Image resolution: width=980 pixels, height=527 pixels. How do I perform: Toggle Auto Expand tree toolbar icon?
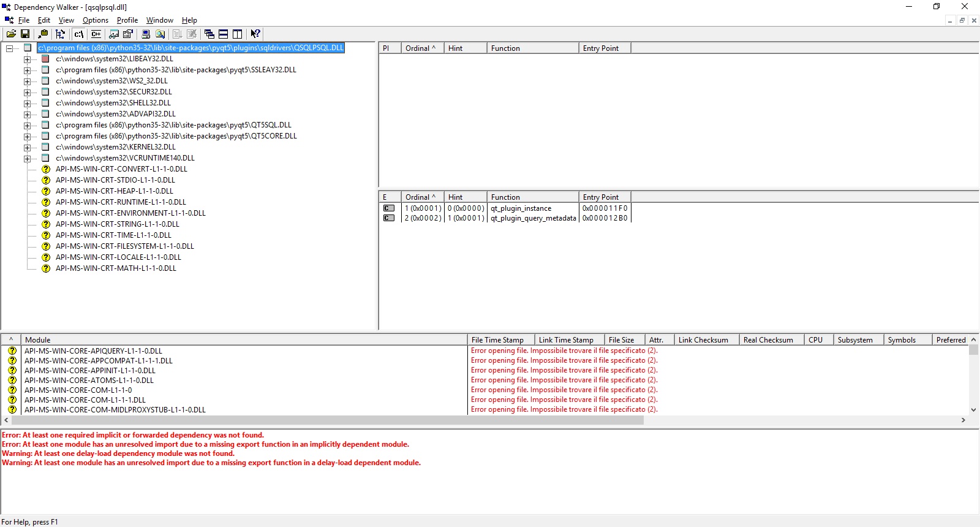click(x=60, y=34)
